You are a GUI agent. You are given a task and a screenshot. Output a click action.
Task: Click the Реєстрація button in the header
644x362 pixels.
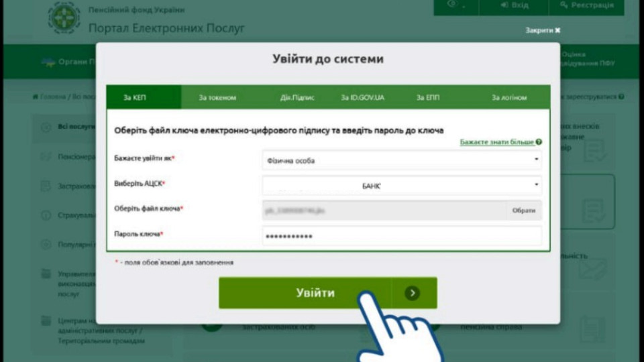tap(586, 5)
